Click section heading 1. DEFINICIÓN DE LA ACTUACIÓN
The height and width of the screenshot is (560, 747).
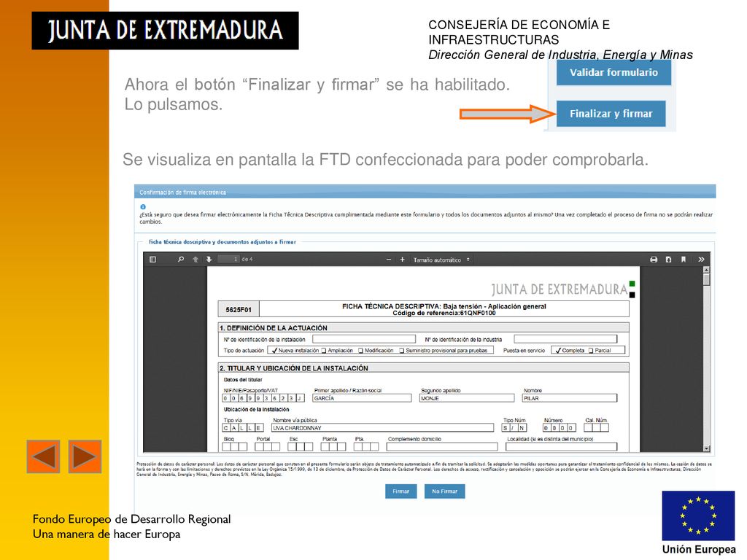point(274,328)
